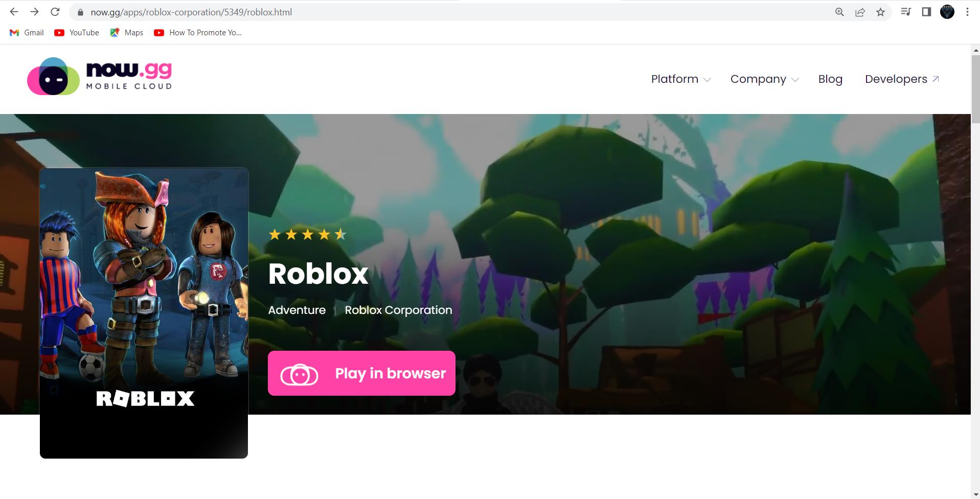980x499 pixels.
Task: Click the page scrollbar down arrow
Action: 975,493
